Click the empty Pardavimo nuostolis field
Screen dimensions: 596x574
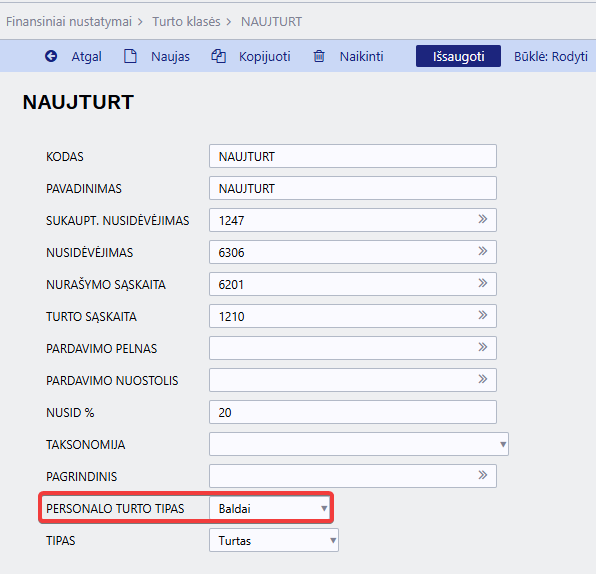pos(353,379)
